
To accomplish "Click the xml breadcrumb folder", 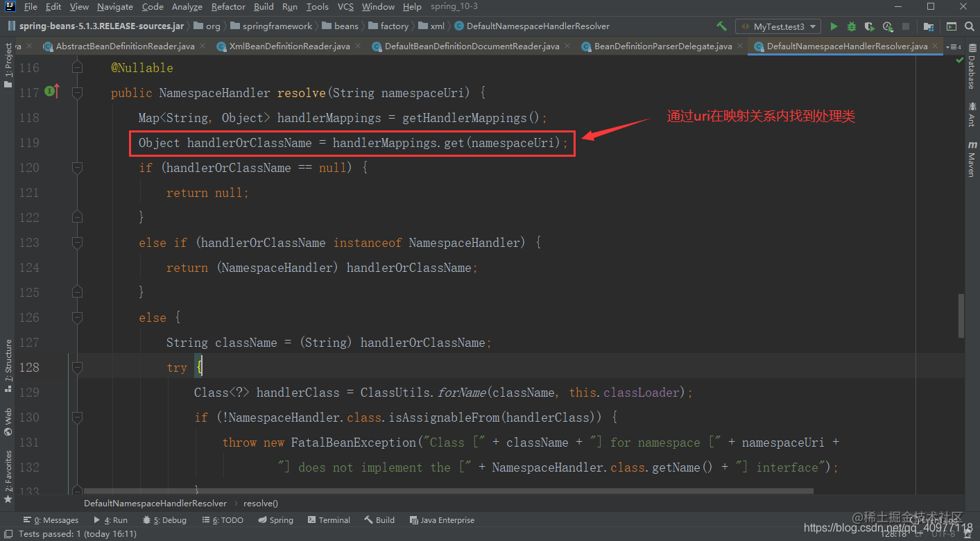I will [431, 26].
